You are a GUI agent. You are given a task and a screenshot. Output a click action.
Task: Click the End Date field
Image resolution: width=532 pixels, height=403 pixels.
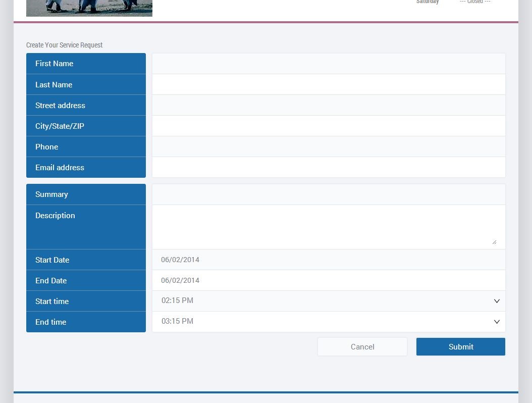(329, 280)
